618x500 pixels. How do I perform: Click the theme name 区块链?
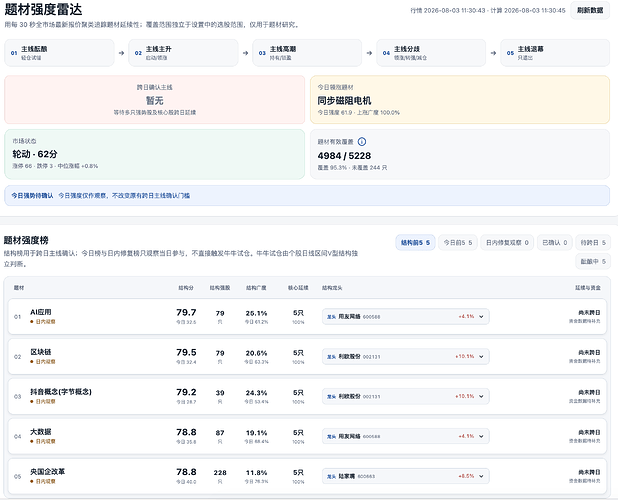pyautogui.click(x=41, y=352)
